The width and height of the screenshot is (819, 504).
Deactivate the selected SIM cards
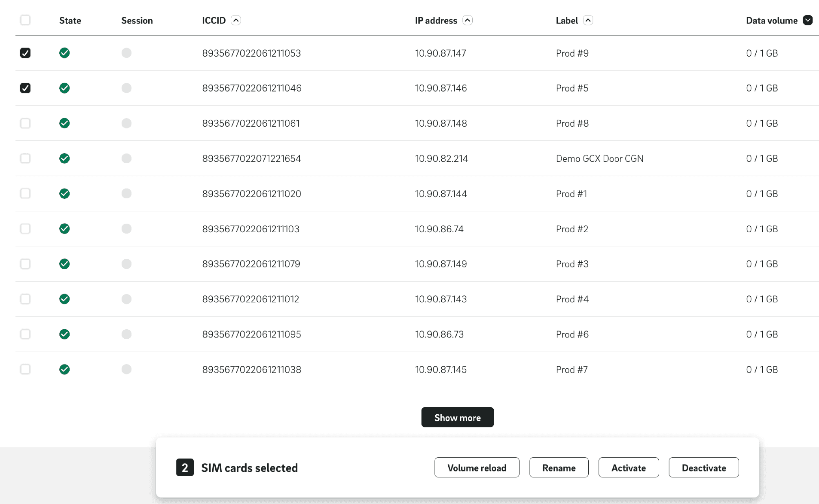pos(703,468)
